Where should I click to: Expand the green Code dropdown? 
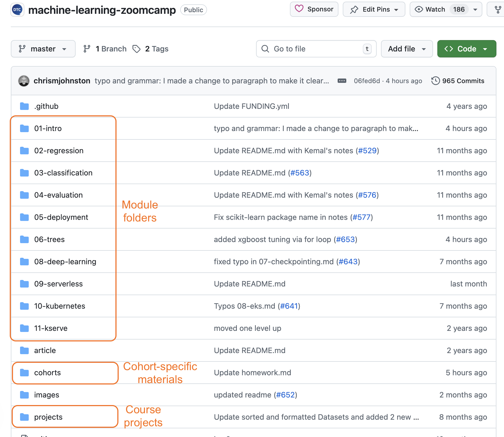467,49
